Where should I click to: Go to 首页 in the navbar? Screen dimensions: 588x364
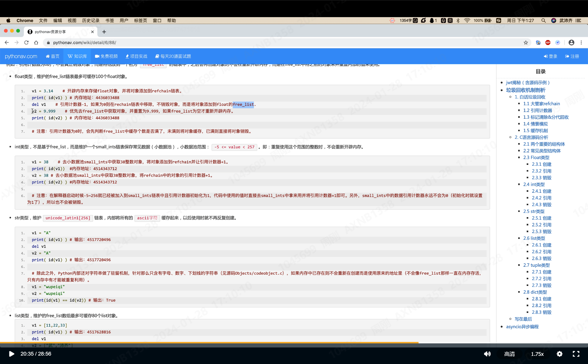[53, 56]
